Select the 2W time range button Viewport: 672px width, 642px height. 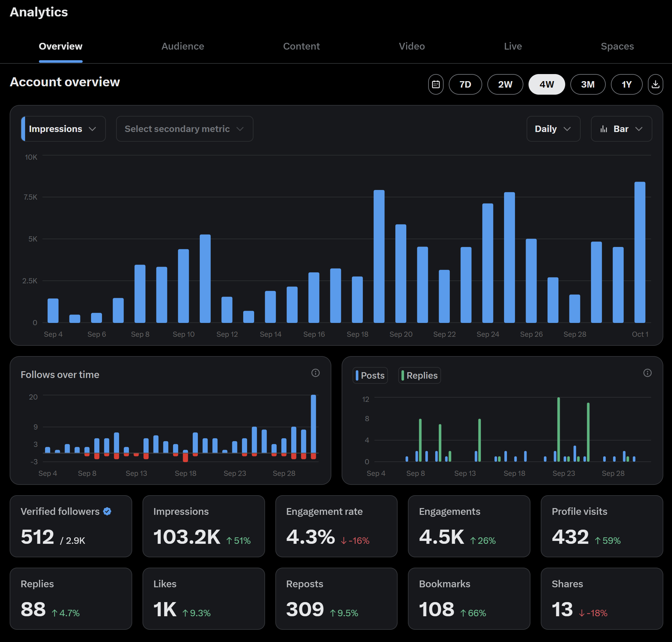[505, 84]
